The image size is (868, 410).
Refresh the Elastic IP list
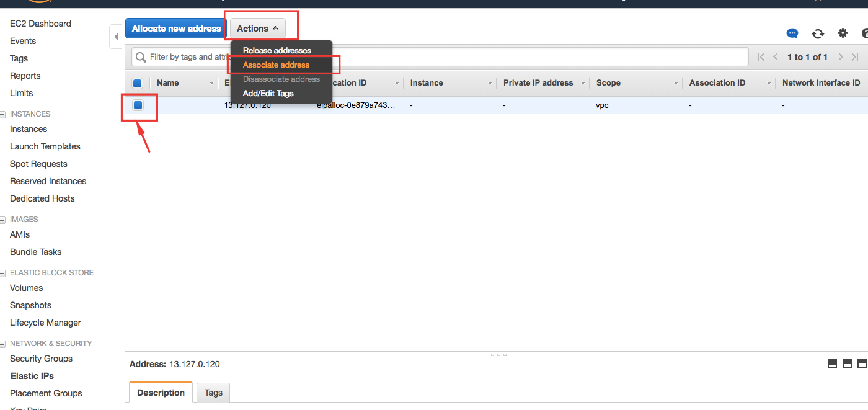(818, 33)
